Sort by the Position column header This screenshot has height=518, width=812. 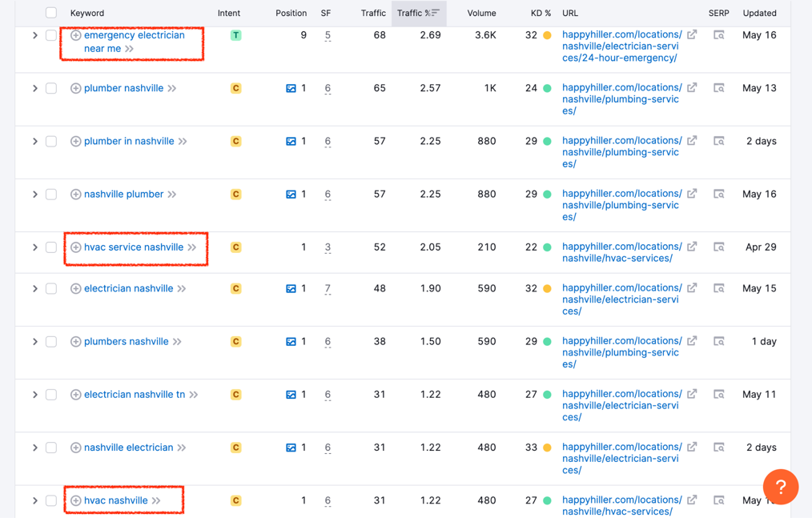coord(291,13)
